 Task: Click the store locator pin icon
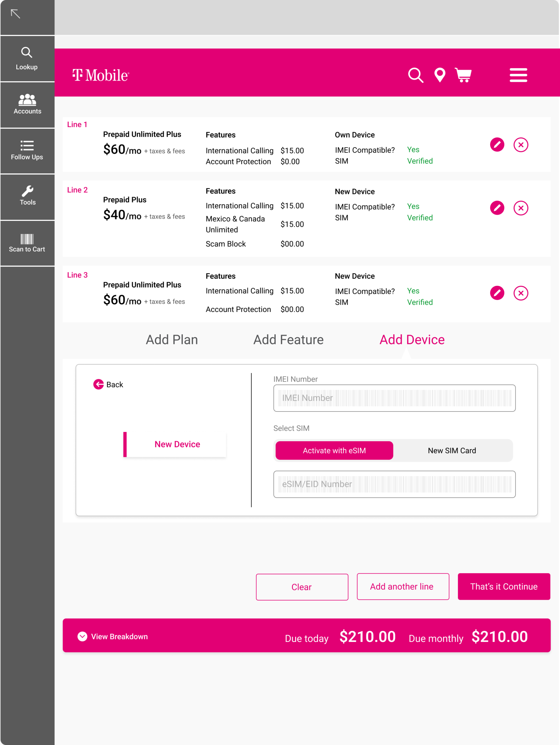440,75
